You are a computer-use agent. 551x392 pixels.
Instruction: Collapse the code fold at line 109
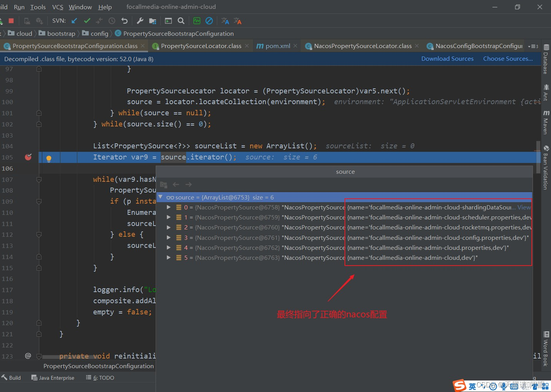click(x=39, y=201)
